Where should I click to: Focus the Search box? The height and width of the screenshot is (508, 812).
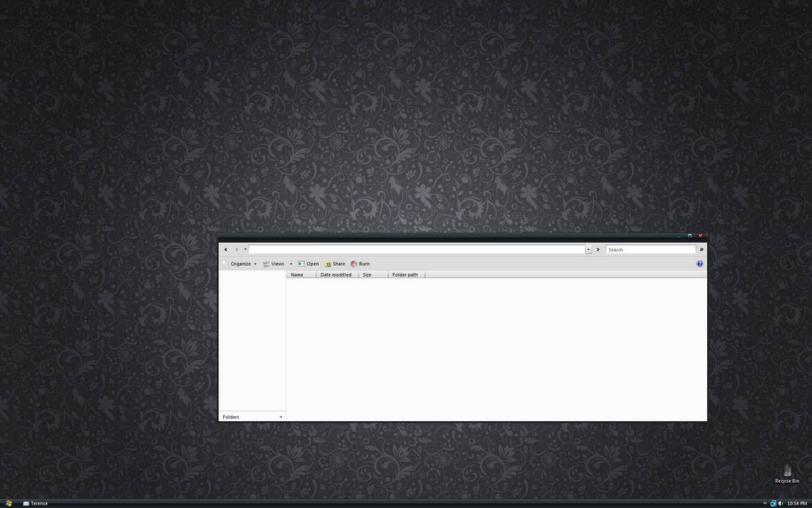click(x=650, y=249)
